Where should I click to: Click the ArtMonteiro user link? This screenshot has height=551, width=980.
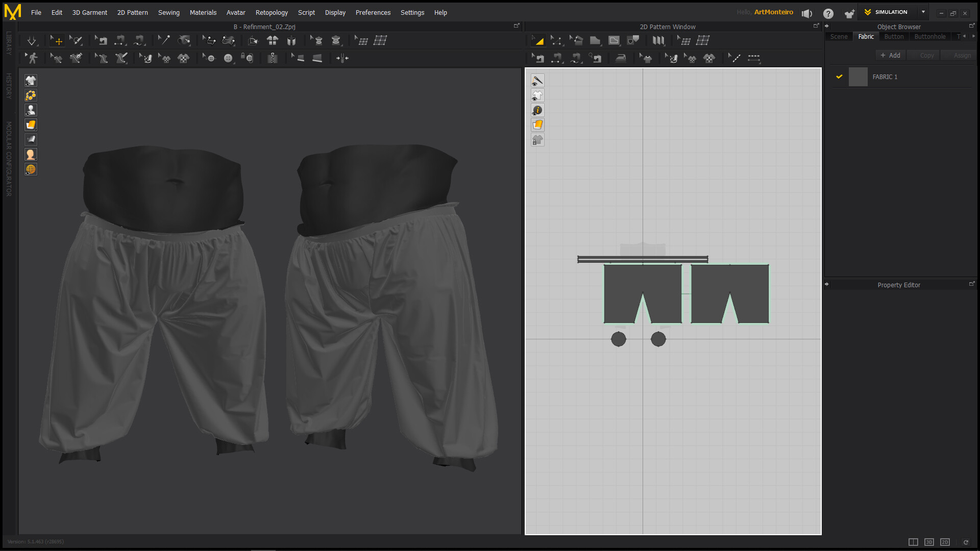773,12
